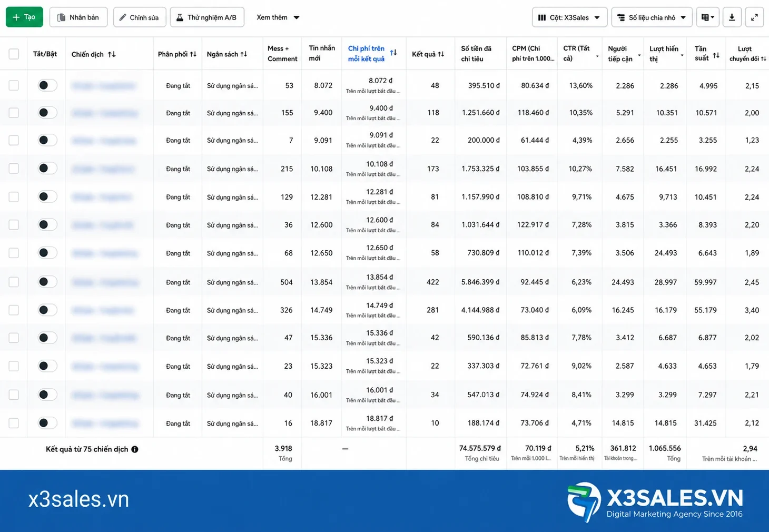Click the sort arrows beside Tần suất
Image resolution: width=769 pixels, height=532 pixels.
tap(716, 55)
